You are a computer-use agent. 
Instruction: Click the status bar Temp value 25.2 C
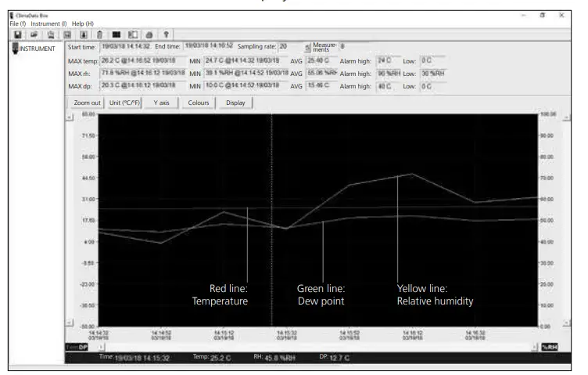coord(220,358)
